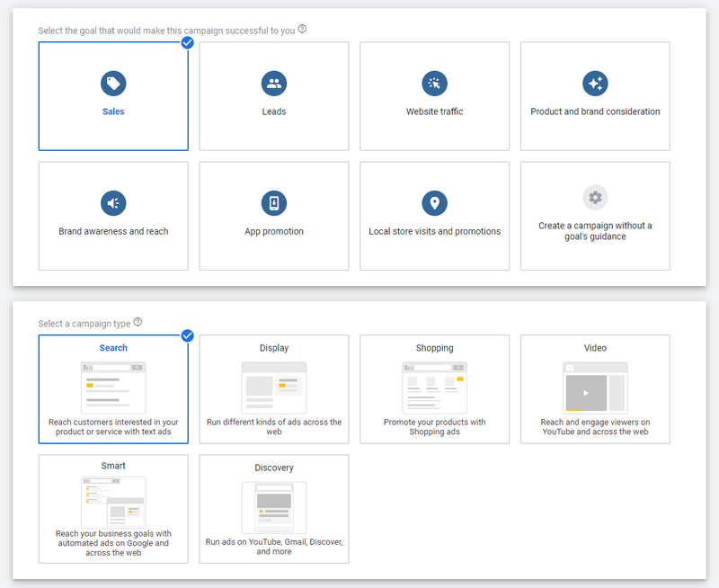Click the Sales price tag icon
The image size is (719, 588).
point(113,84)
